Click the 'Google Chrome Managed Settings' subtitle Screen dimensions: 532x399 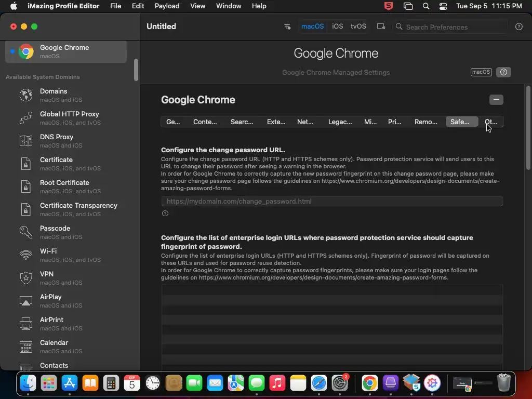[x=336, y=72]
